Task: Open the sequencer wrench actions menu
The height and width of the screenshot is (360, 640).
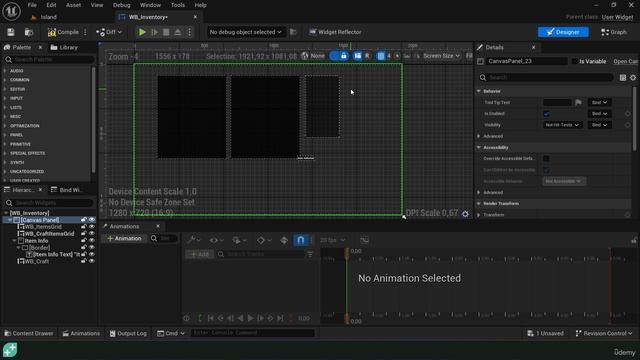Action: (x=193, y=240)
